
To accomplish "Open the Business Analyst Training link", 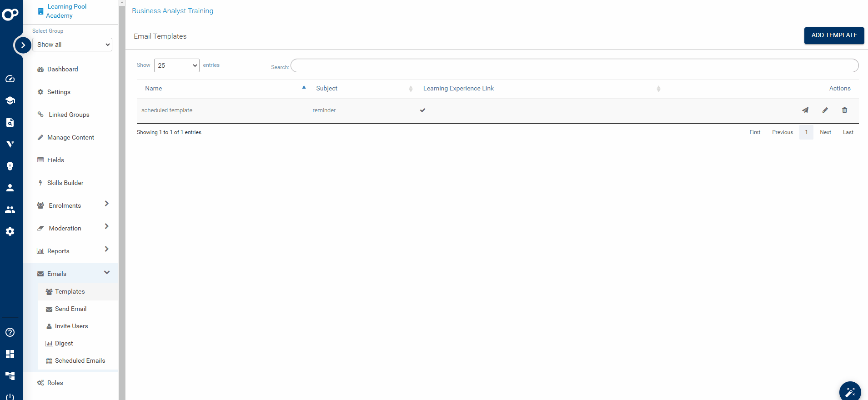I will point(172,11).
